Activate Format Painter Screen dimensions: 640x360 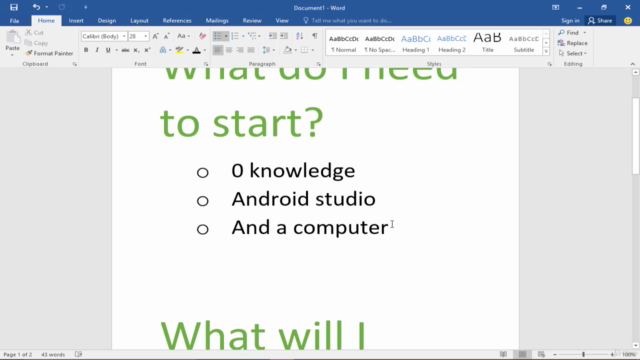pyautogui.click(x=49, y=53)
